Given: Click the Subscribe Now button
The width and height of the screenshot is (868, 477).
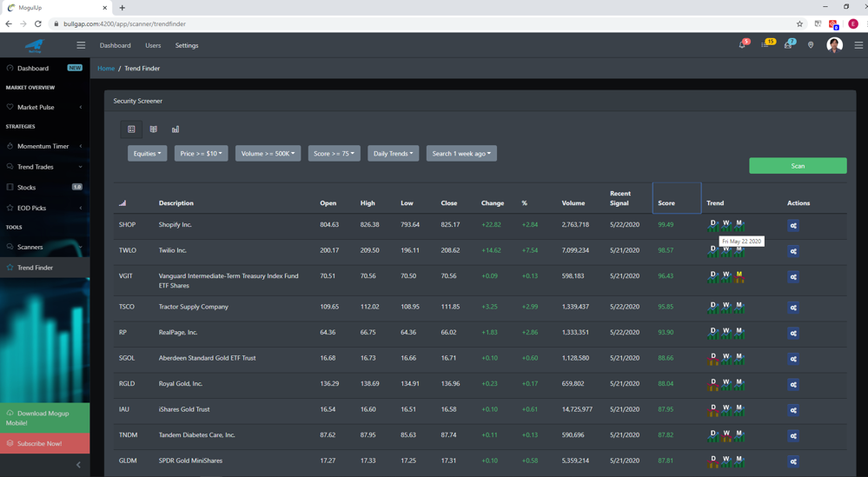Looking at the screenshot, I should pos(45,443).
